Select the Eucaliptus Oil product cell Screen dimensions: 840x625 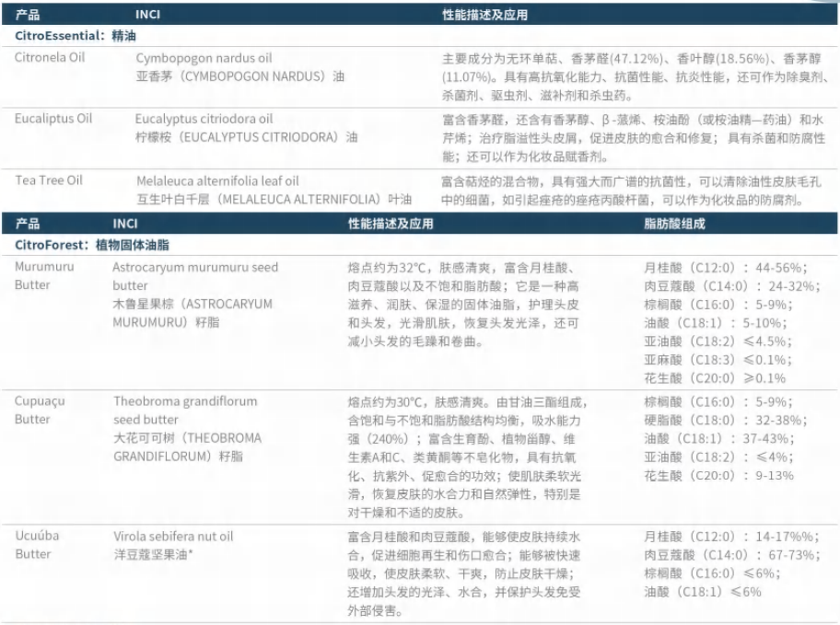53,119
